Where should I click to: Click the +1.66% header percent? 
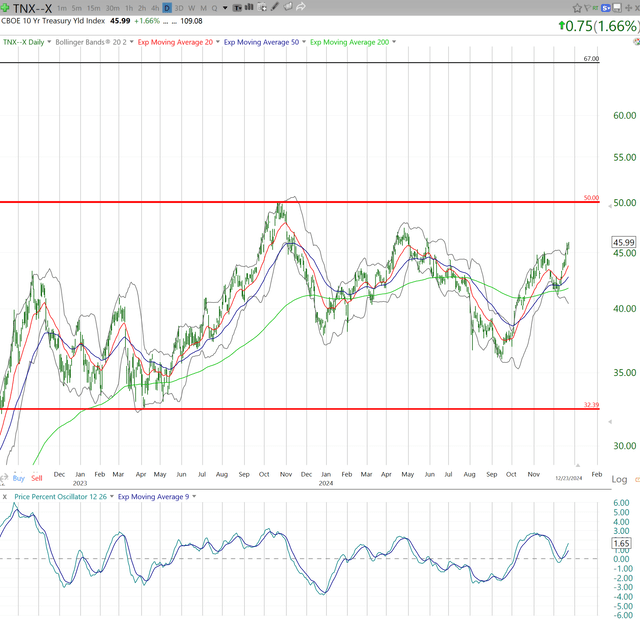pyautogui.click(x=147, y=21)
